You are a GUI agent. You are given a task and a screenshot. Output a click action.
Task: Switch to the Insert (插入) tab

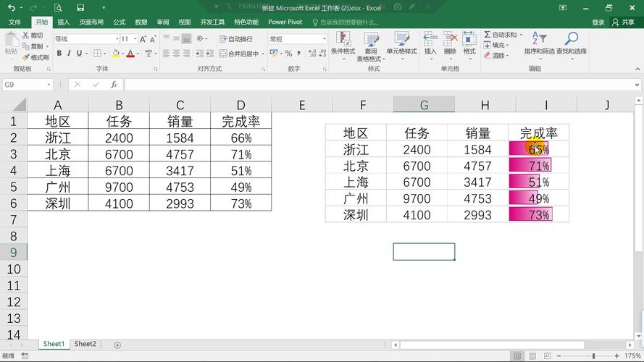(x=63, y=22)
